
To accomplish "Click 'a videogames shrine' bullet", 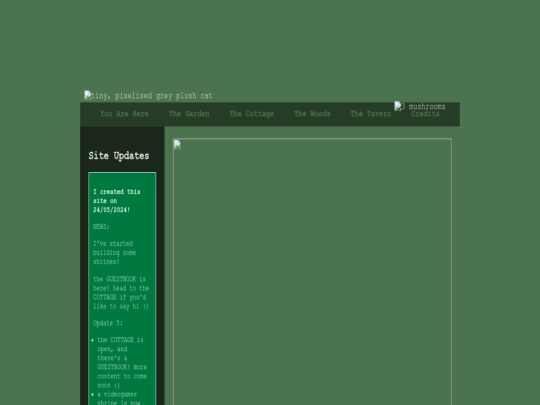I will tap(119, 398).
